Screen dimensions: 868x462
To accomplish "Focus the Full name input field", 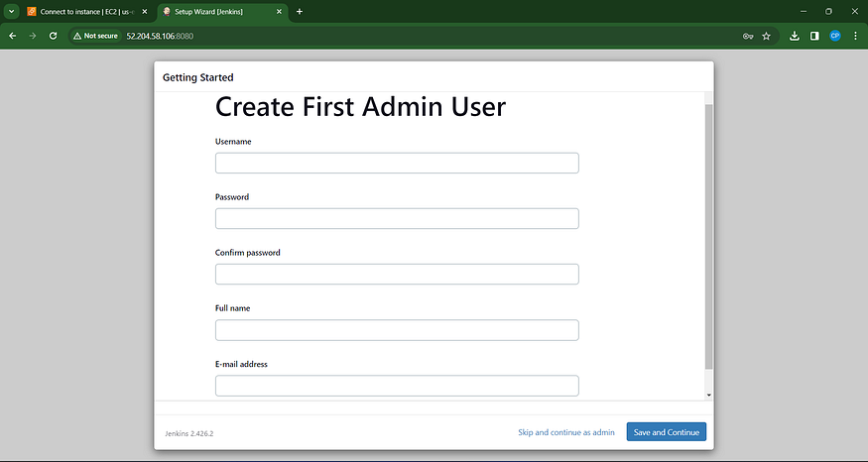I will click(x=397, y=330).
